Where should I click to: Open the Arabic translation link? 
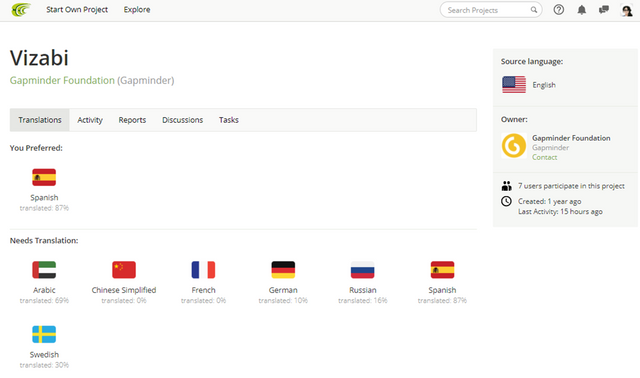click(44, 290)
